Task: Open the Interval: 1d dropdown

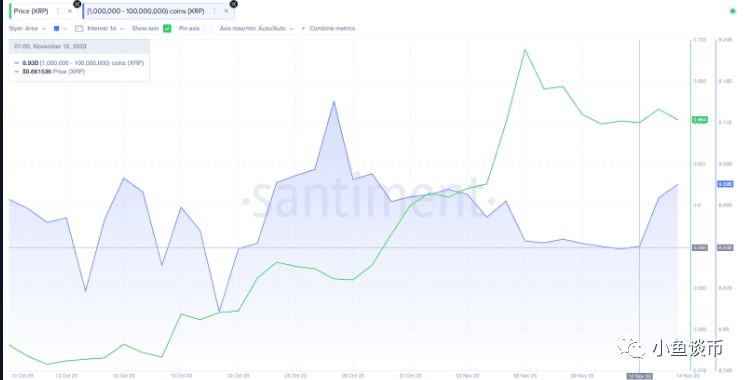Action: (105, 29)
